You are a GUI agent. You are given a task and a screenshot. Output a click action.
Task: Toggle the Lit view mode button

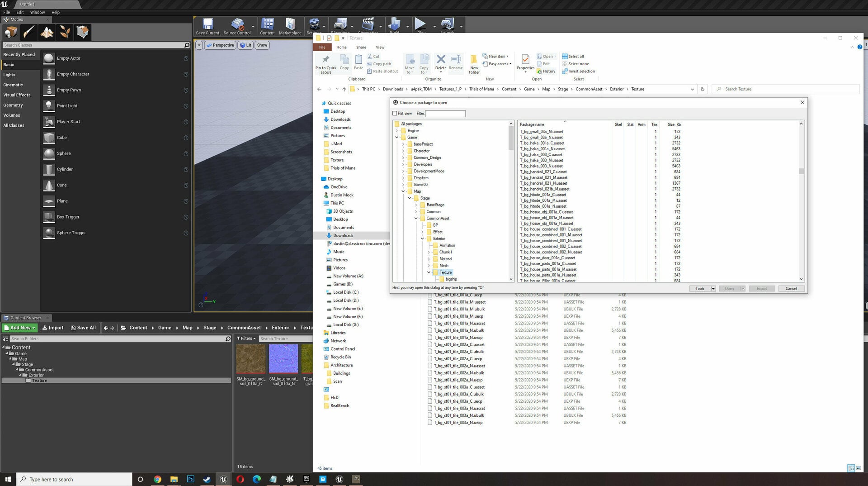point(245,45)
